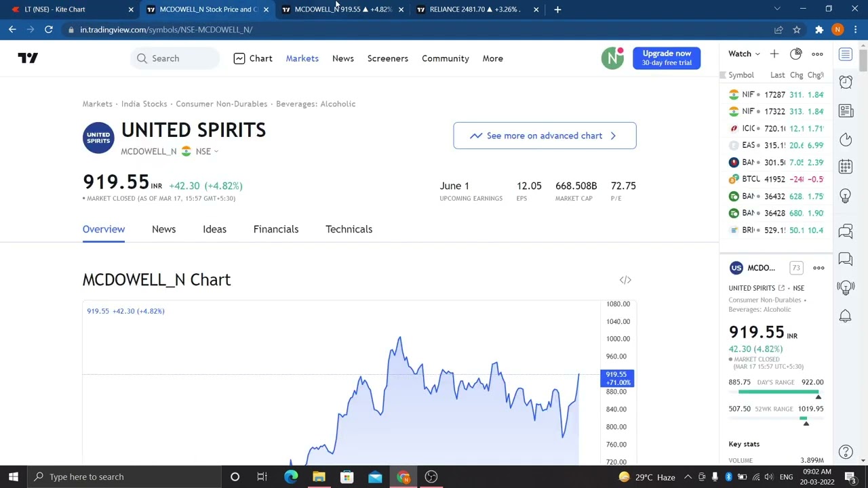Open the Calendar icon in sidebar
The image size is (868, 488).
pos(846,167)
